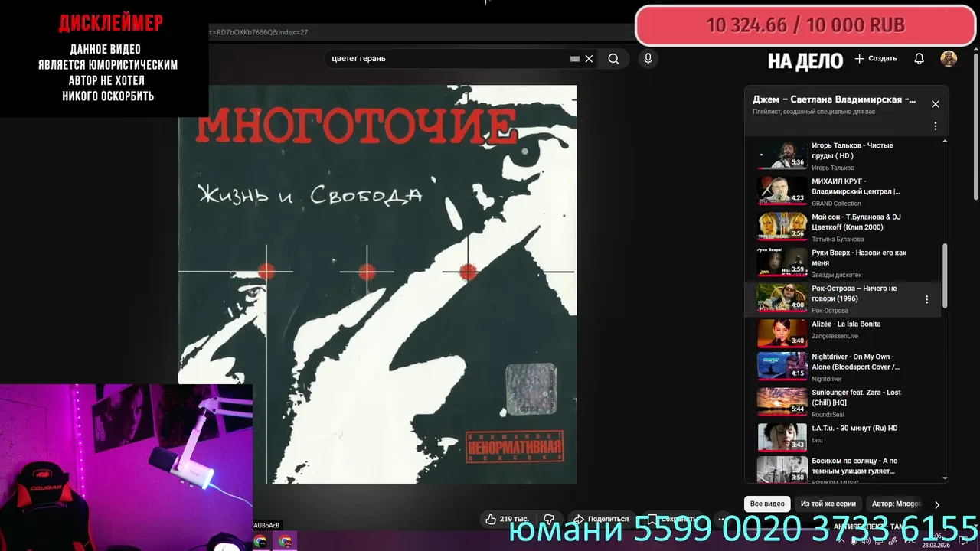The width and height of the screenshot is (980, 551).
Task: Open first Chrome icon in taskbar
Action: [x=260, y=541]
